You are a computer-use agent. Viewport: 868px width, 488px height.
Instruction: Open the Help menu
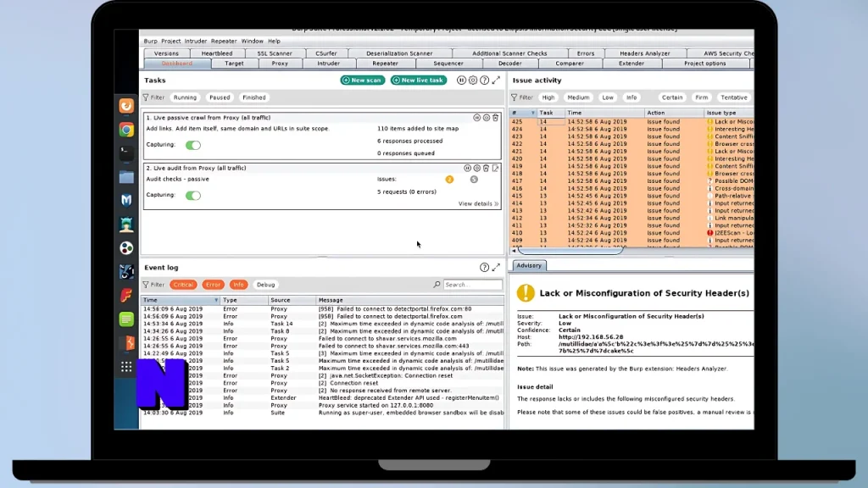(x=274, y=41)
